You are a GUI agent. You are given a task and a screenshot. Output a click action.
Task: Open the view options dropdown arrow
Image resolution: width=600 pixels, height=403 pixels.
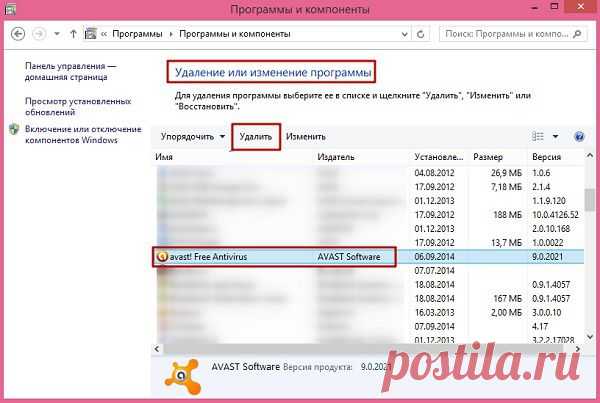[x=555, y=137]
